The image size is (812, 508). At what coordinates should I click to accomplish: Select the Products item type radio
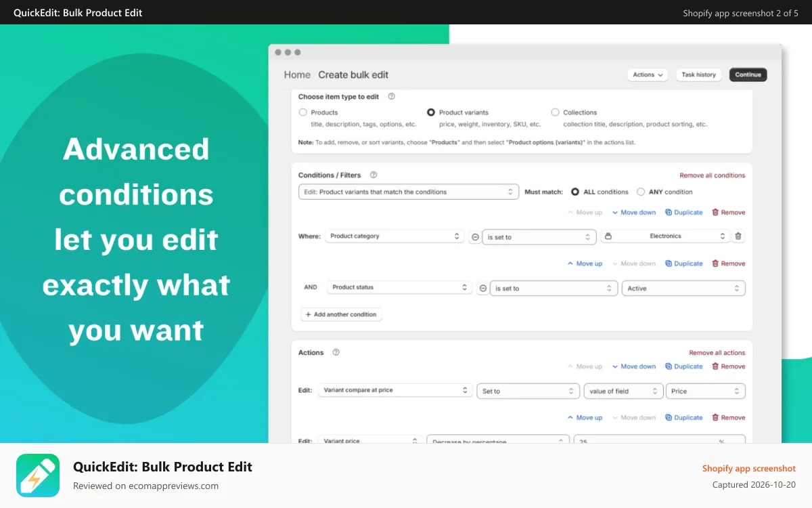click(x=303, y=112)
